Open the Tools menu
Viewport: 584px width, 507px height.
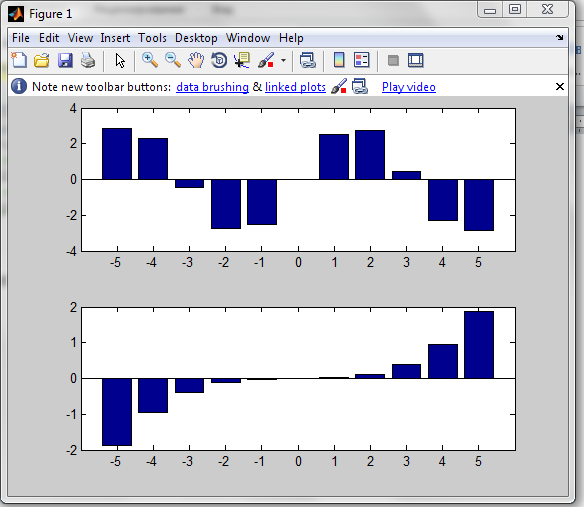[x=152, y=38]
